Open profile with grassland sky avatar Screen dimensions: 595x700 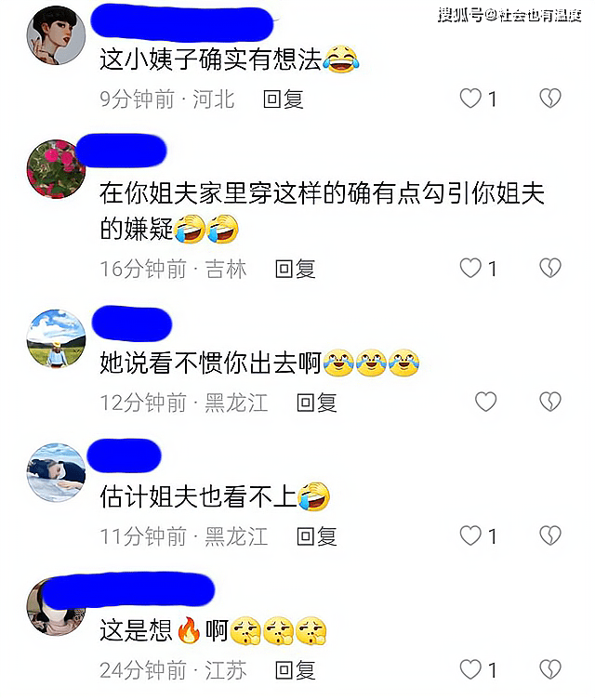tap(56, 338)
